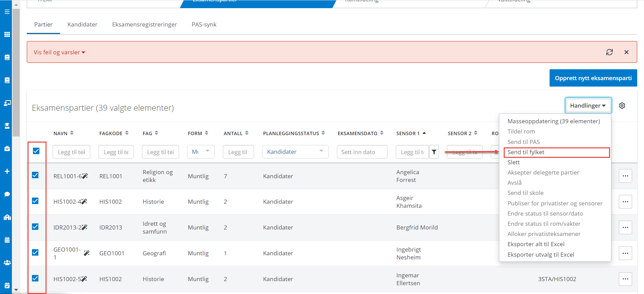Click the filter funnel icon for Sensor 1
Viewport: 644px width, 294px height.
coord(434,152)
